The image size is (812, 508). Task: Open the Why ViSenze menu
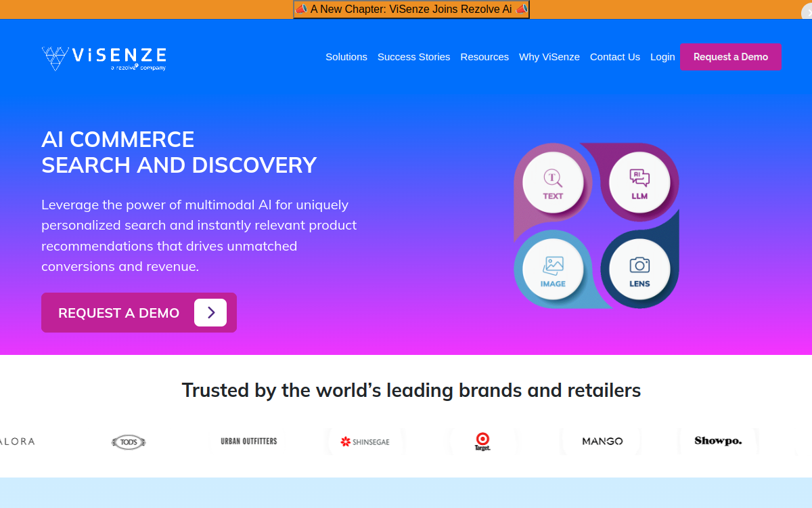coord(549,57)
